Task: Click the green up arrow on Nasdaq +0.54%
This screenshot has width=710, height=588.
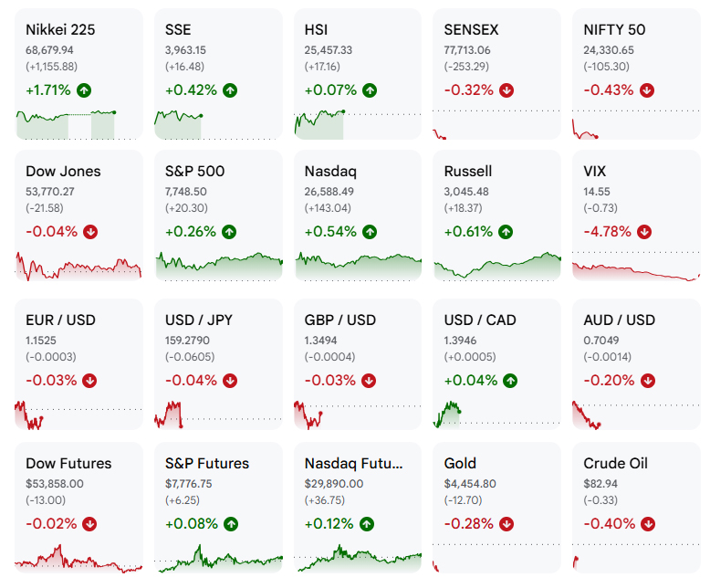Action: 370,232
